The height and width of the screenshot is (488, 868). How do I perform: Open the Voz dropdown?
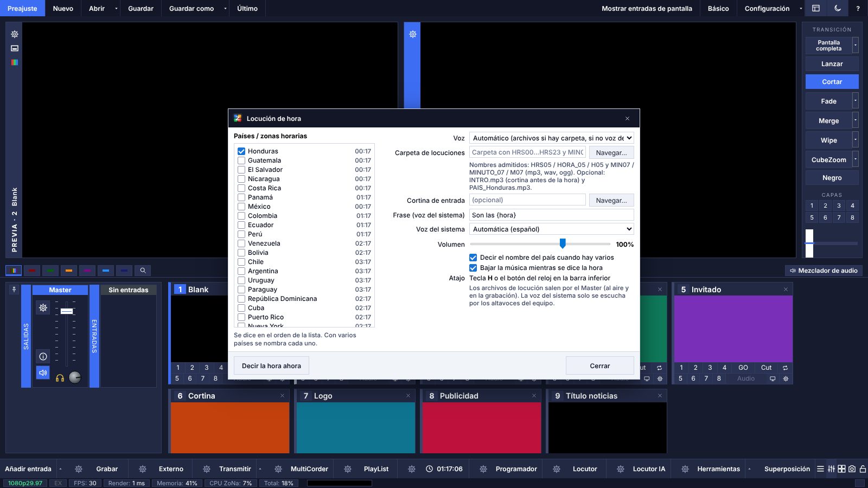551,138
